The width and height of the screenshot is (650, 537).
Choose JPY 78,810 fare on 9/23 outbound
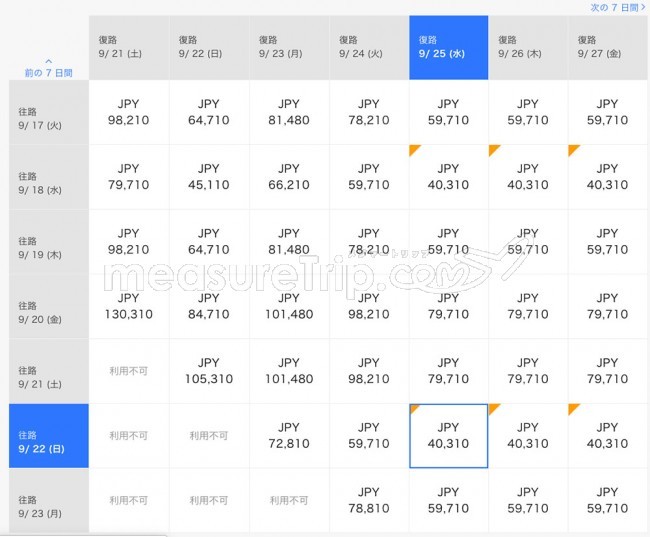[x=369, y=501]
